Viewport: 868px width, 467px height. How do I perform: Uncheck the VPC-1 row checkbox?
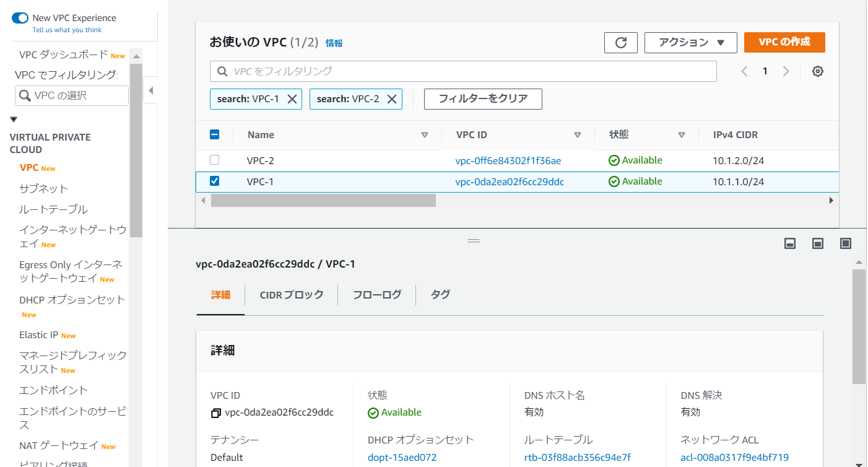[215, 181]
